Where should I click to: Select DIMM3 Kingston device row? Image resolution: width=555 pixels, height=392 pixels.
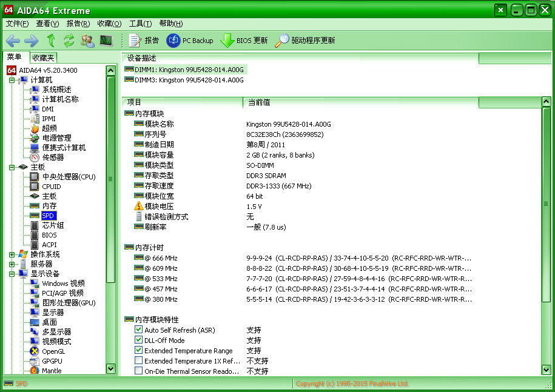pos(184,80)
